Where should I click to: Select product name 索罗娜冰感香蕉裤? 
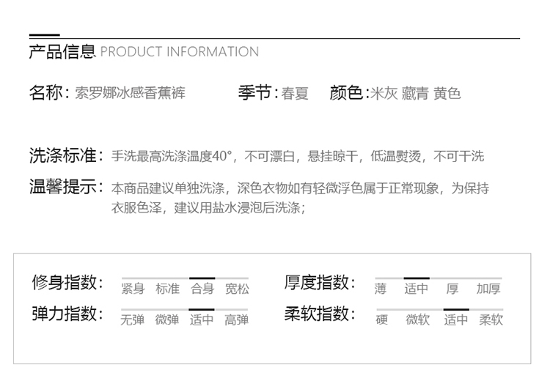point(130,93)
